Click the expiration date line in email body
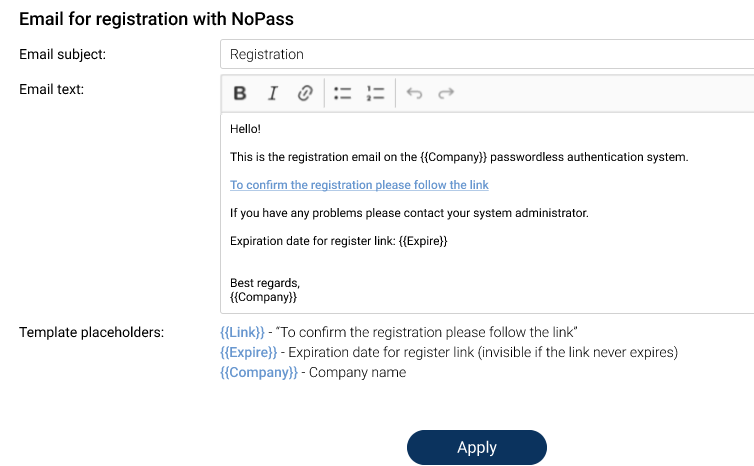The height and width of the screenshot is (466, 754). point(338,241)
